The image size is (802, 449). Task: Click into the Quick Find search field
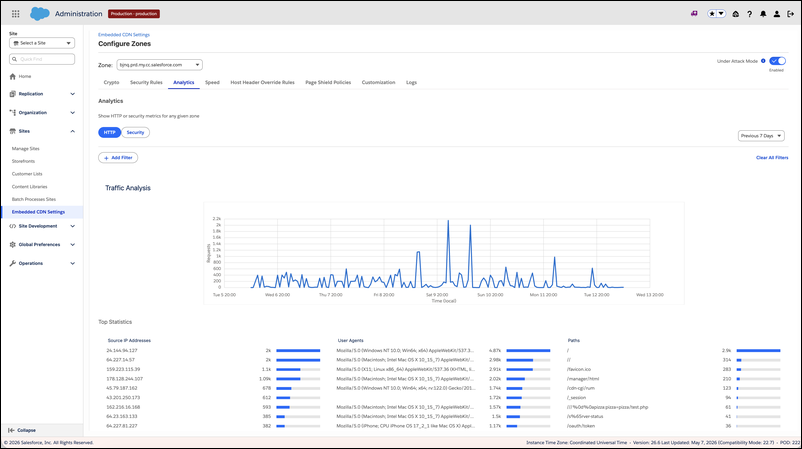(x=42, y=59)
